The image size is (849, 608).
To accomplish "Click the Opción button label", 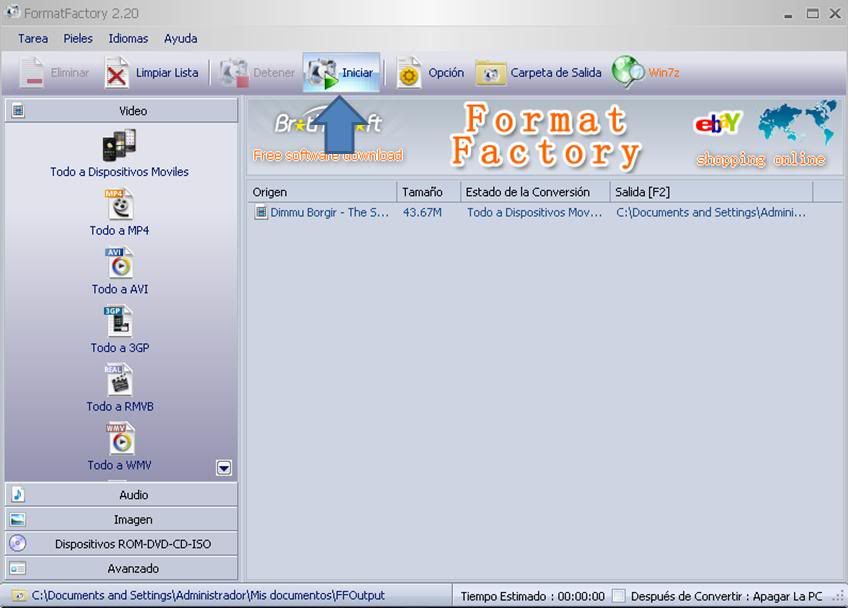I will [x=446, y=73].
